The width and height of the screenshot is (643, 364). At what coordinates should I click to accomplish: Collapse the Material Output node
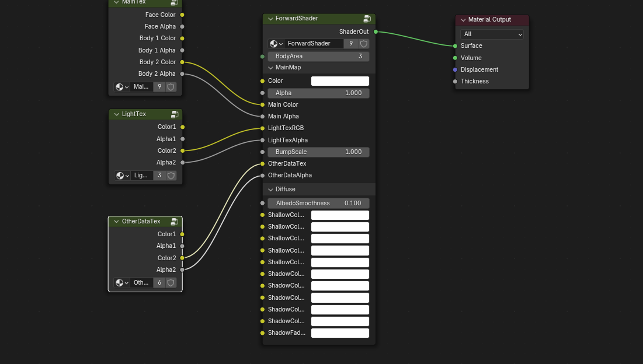click(x=463, y=20)
